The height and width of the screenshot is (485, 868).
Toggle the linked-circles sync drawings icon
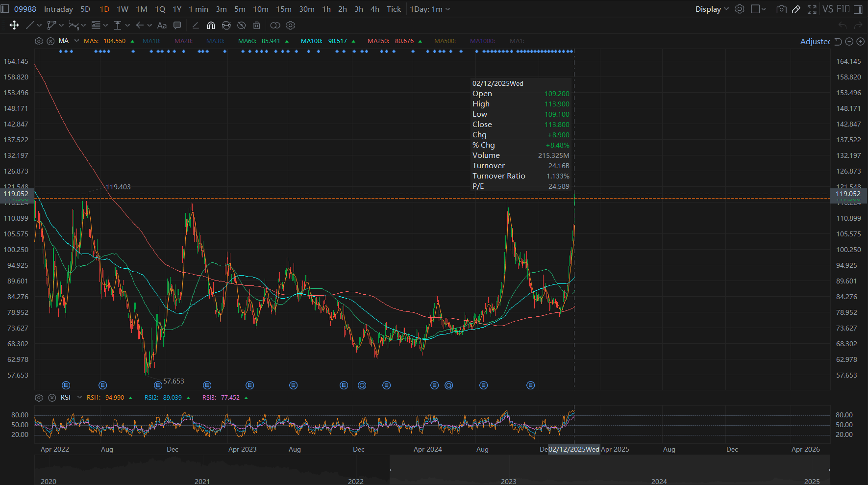(275, 25)
